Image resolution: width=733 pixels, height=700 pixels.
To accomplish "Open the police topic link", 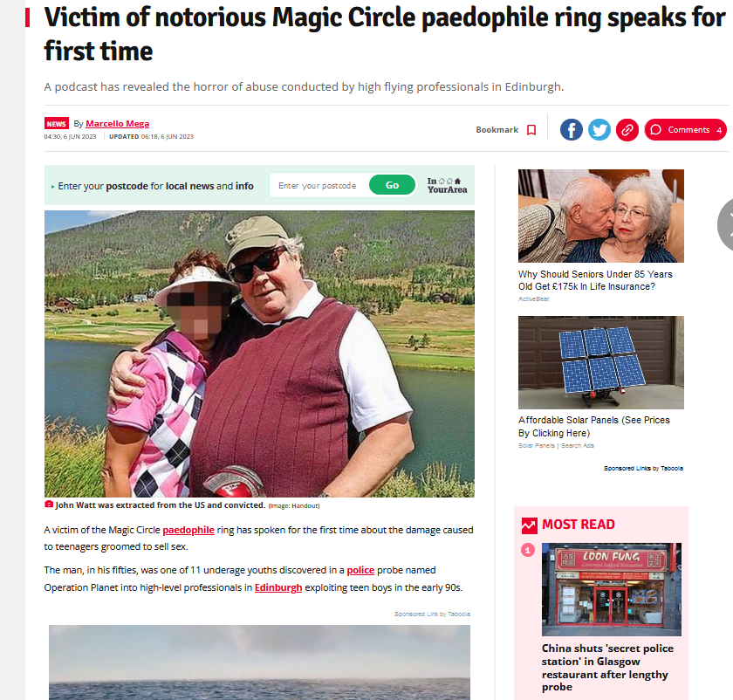I will tap(360, 570).
